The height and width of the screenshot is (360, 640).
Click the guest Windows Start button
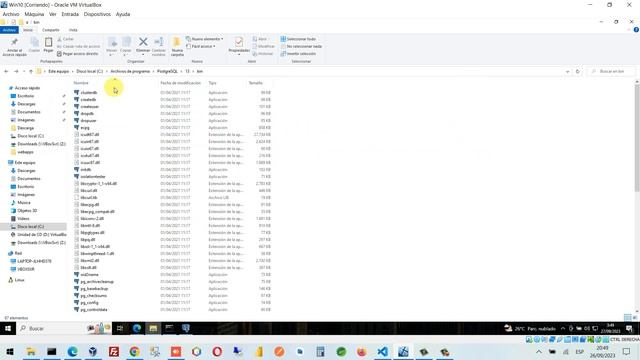8,328
